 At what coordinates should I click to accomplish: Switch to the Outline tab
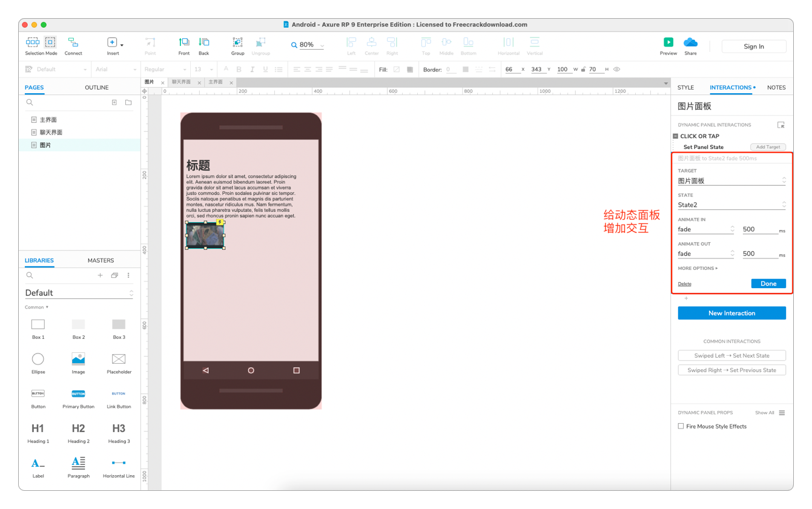point(96,87)
